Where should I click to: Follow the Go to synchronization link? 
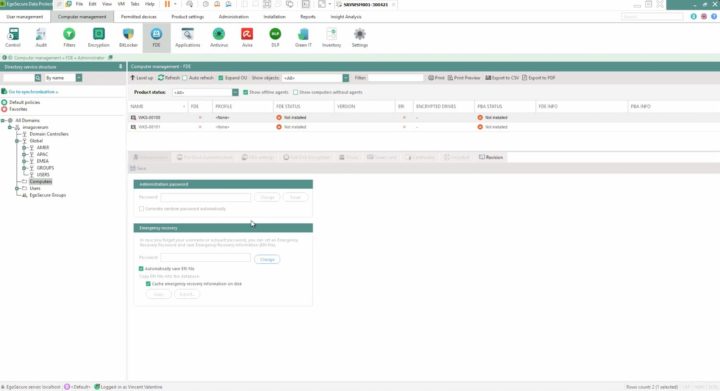click(x=33, y=92)
